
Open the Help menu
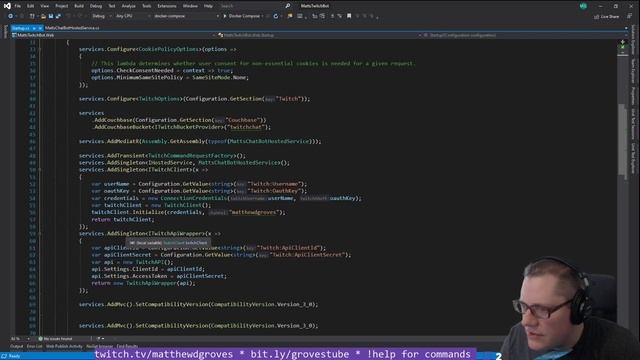(x=208, y=6)
